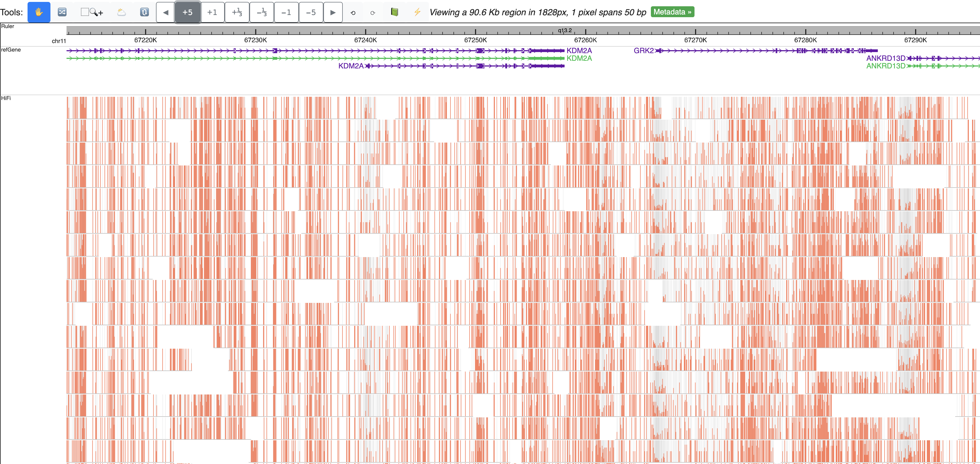Click the lightning bolt highlight icon
980x464 pixels.
point(417,12)
